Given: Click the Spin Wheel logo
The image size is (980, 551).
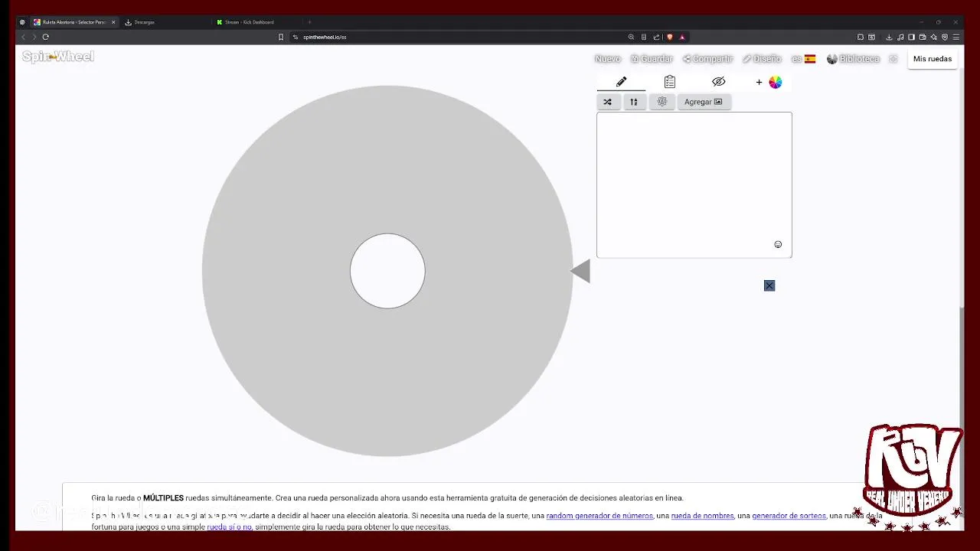Looking at the screenshot, I should 58,57.
